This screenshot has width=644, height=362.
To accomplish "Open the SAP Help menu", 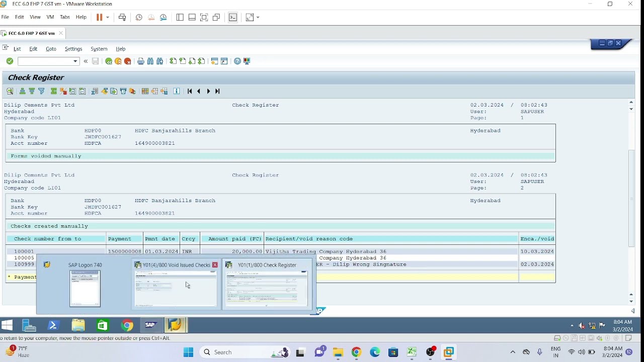I will (x=121, y=49).
